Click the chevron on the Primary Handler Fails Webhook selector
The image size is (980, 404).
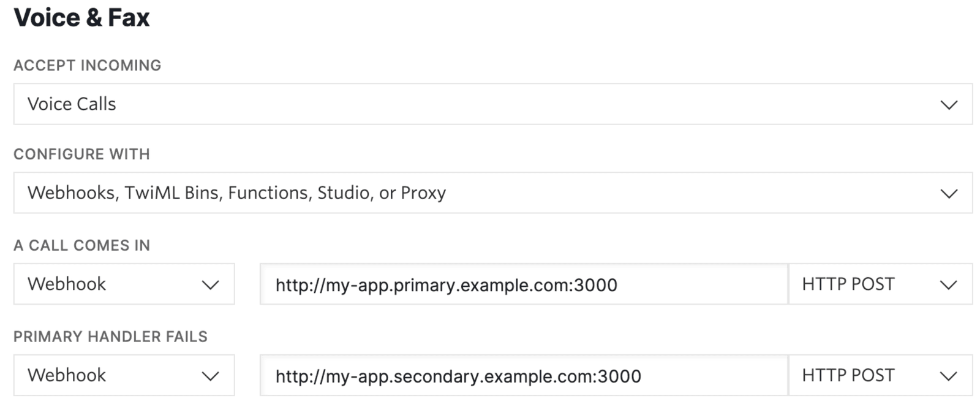click(x=211, y=375)
